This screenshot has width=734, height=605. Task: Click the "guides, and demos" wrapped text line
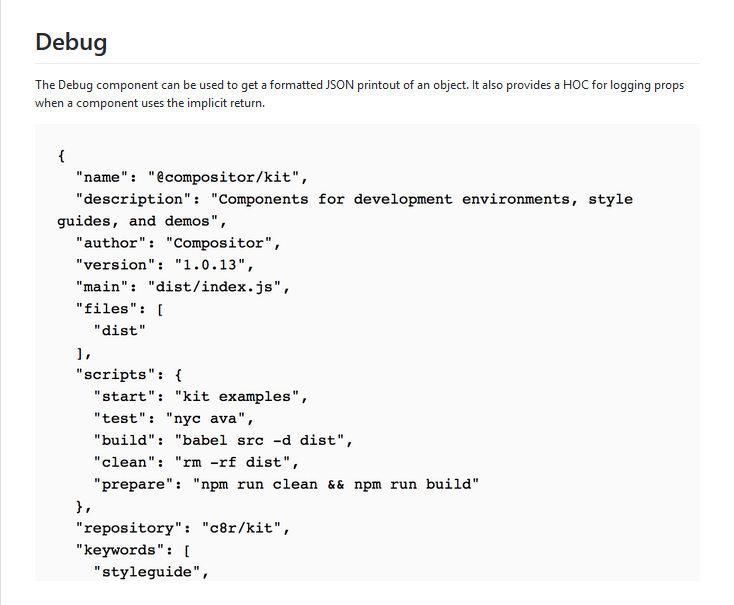143,221
